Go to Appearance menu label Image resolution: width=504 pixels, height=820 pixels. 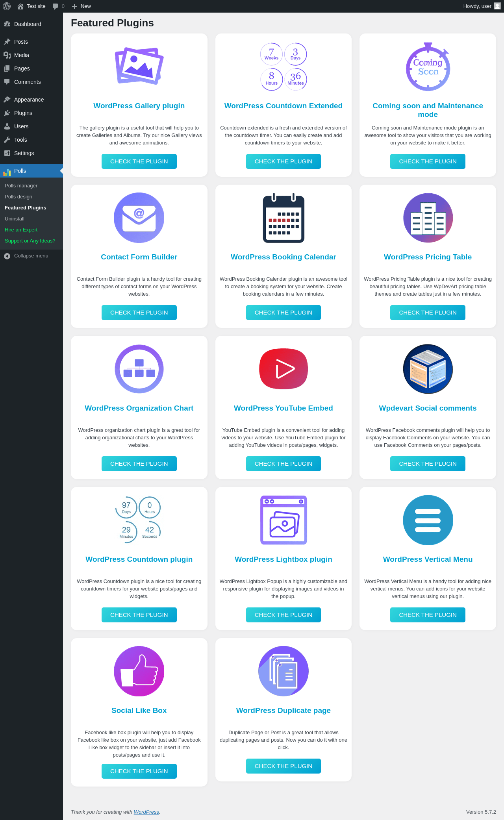pyautogui.click(x=29, y=100)
